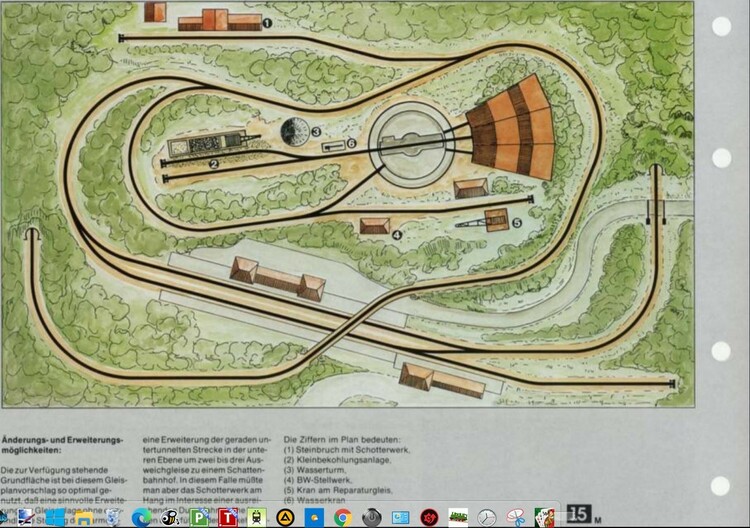
Task: Open the yellow folder File Explorer icon
Action: click(x=84, y=518)
